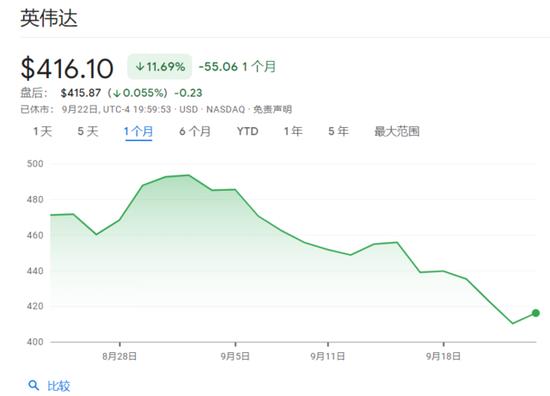Click the 9月11日 axis marker
This screenshot has height=396, width=550.
coord(328,356)
